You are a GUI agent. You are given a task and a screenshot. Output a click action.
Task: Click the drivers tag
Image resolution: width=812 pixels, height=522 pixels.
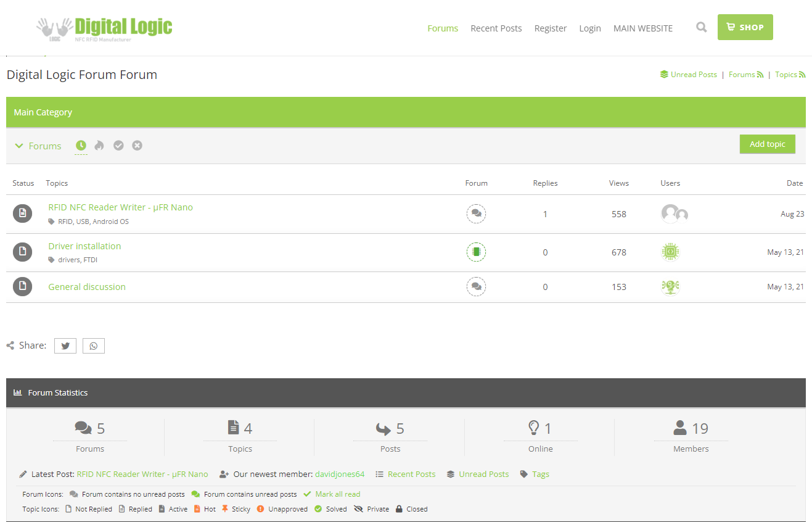[x=69, y=260]
